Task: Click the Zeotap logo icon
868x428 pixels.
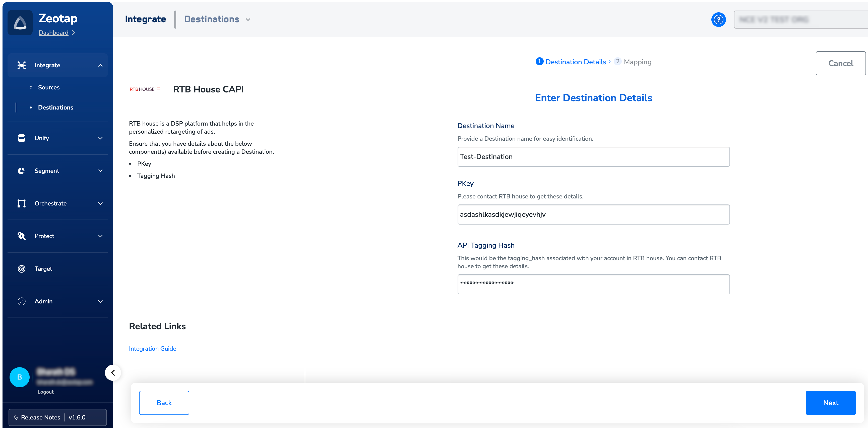Action: [x=20, y=23]
